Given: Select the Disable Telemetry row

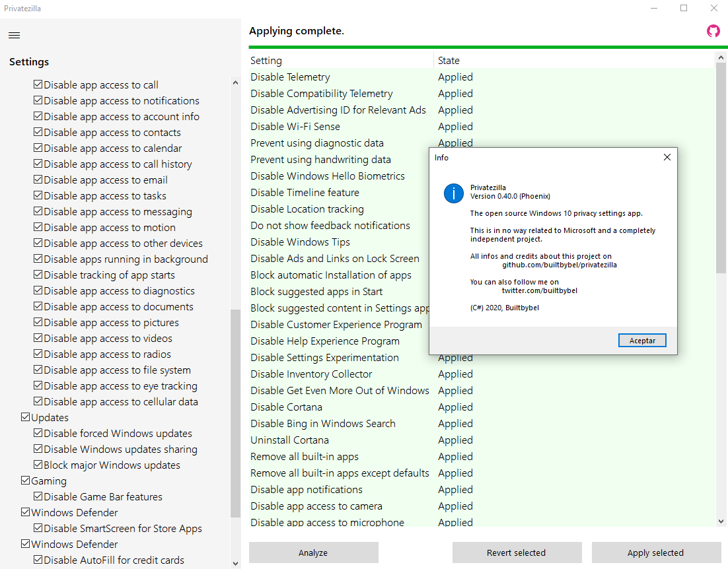Looking at the screenshot, I should 482,77.
